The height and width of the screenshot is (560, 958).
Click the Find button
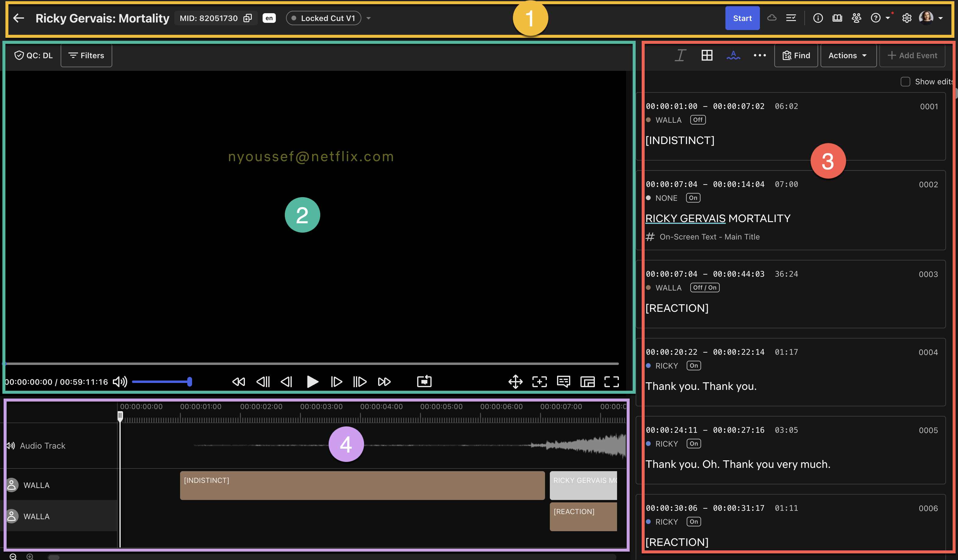tap(796, 56)
